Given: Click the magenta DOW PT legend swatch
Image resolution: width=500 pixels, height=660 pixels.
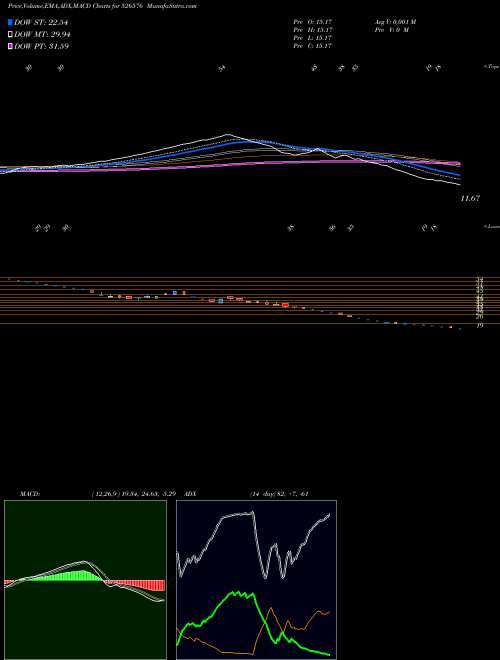Looking at the screenshot, I should coord(11,46).
